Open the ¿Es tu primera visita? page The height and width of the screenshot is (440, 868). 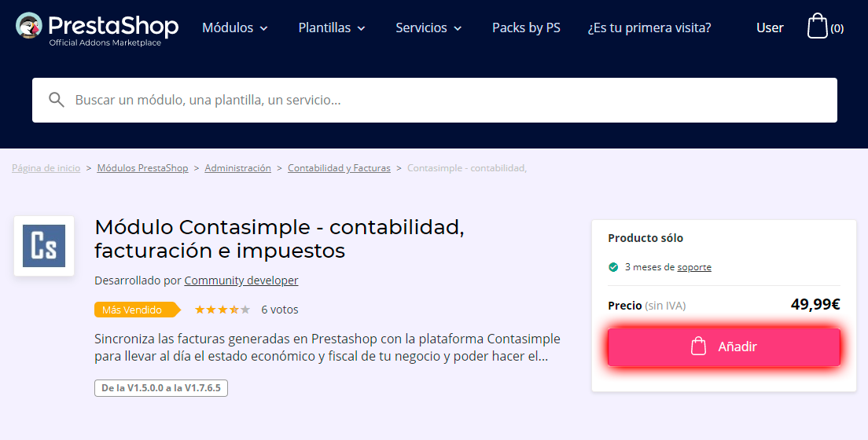(649, 27)
